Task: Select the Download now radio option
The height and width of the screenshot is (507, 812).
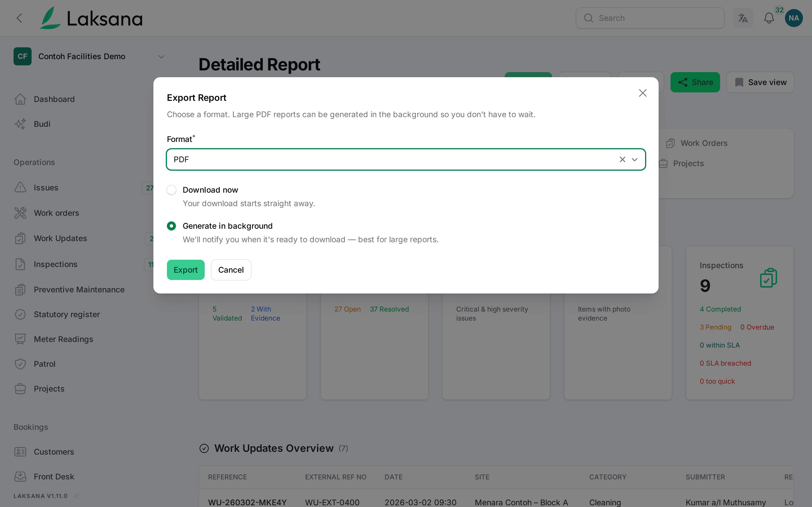Action: pos(171,190)
